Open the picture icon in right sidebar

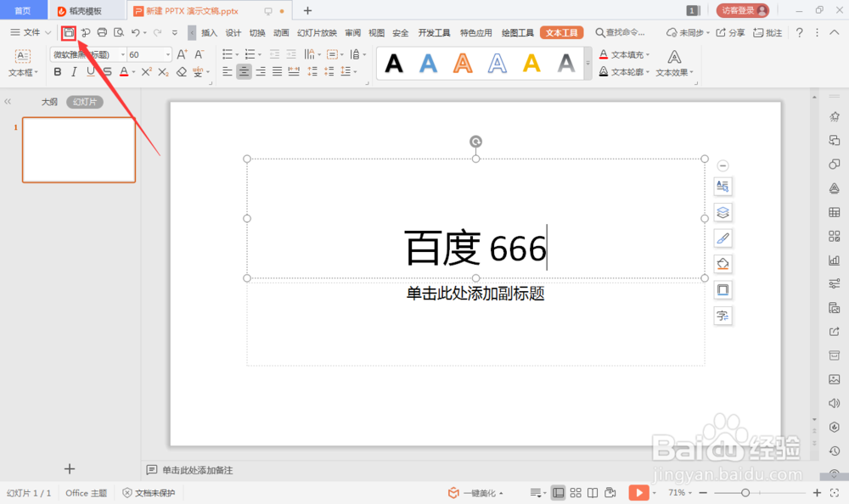[835, 379]
